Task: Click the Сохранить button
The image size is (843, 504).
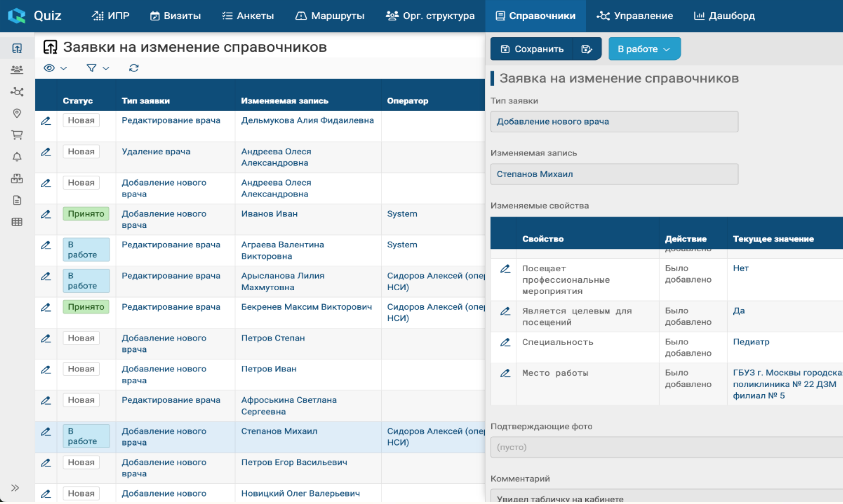Action: [x=532, y=49]
